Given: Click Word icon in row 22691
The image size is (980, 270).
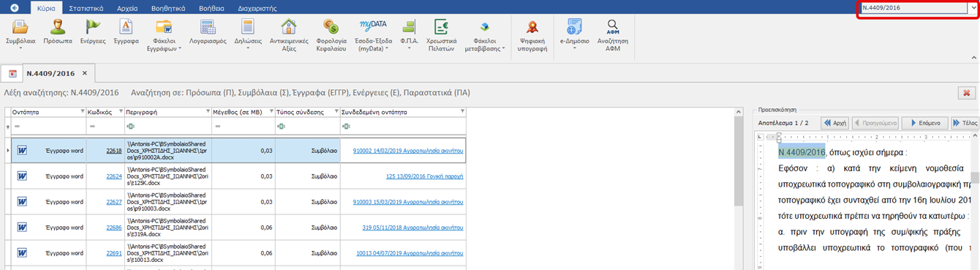Looking at the screenshot, I should (x=22, y=253).
